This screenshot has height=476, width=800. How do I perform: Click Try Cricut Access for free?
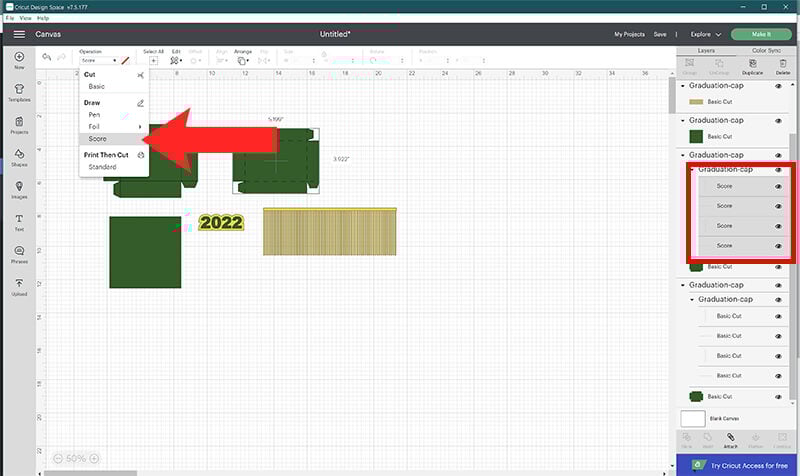tap(737, 465)
